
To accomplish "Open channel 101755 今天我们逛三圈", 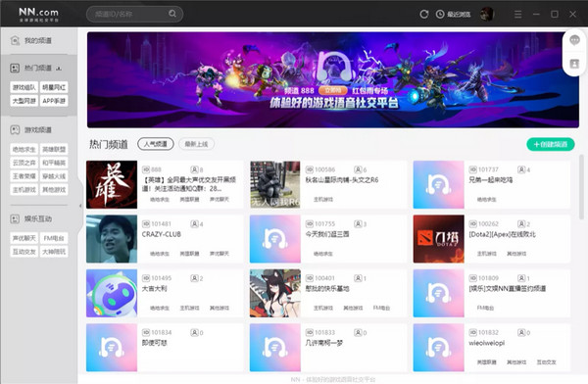I will click(275, 239).
